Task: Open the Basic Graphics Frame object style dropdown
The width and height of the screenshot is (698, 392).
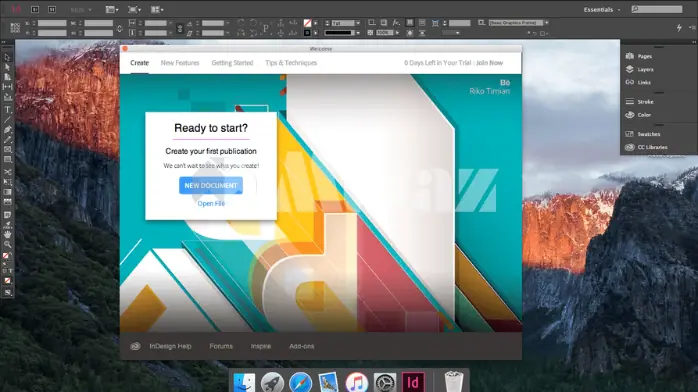Action: pyautogui.click(x=546, y=23)
